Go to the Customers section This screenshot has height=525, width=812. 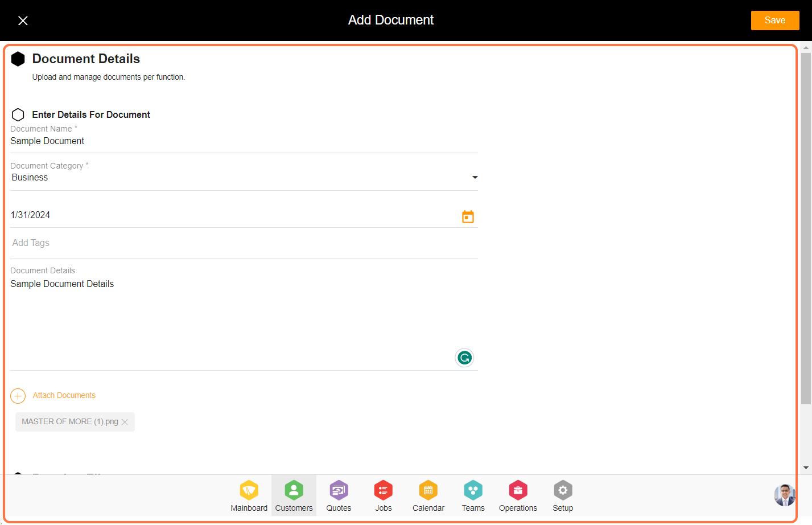[294, 496]
